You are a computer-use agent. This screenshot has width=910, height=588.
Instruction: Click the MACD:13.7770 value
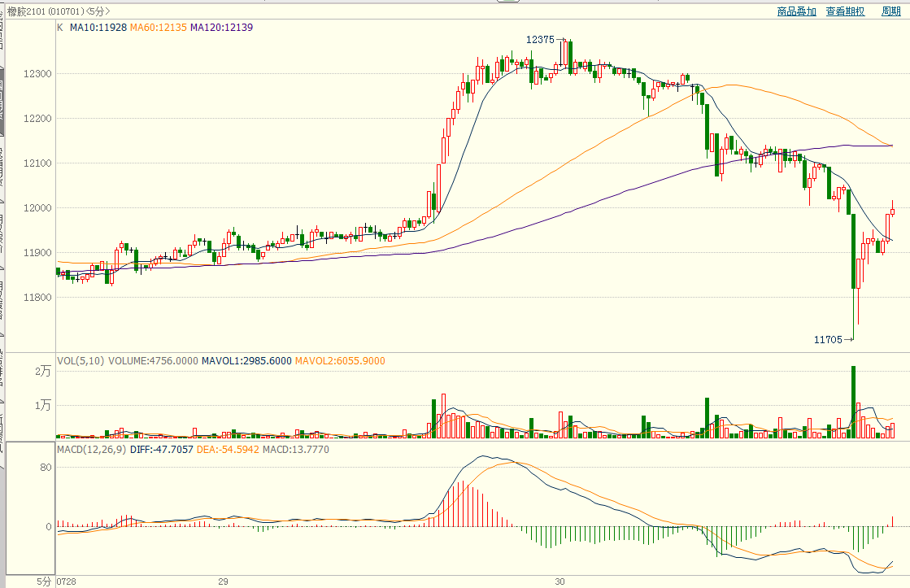[296, 450]
